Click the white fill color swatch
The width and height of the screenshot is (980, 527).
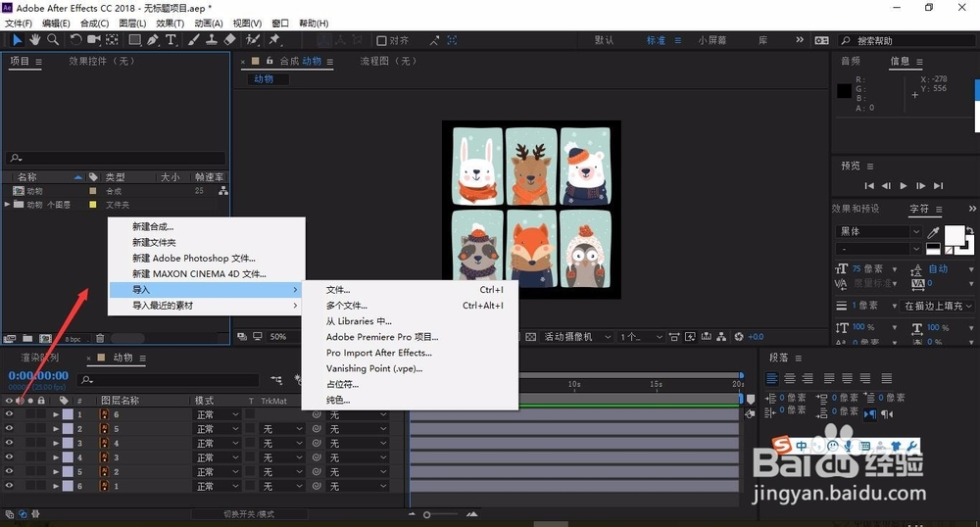tap(954, 236)
